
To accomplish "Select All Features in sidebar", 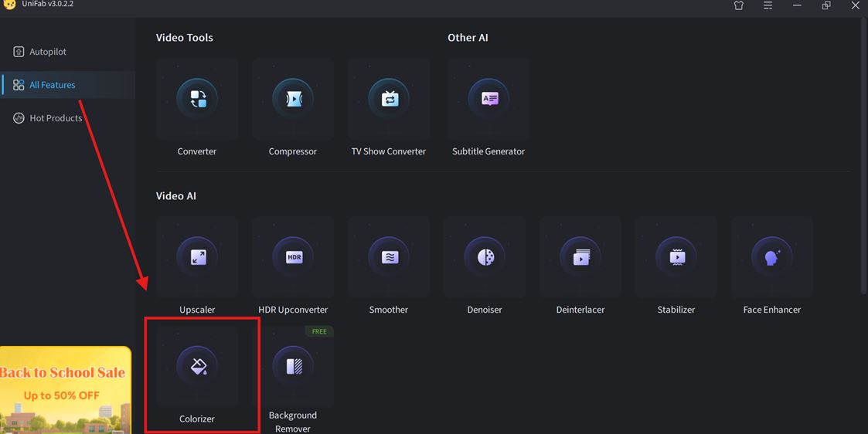I will click(52, 85).
